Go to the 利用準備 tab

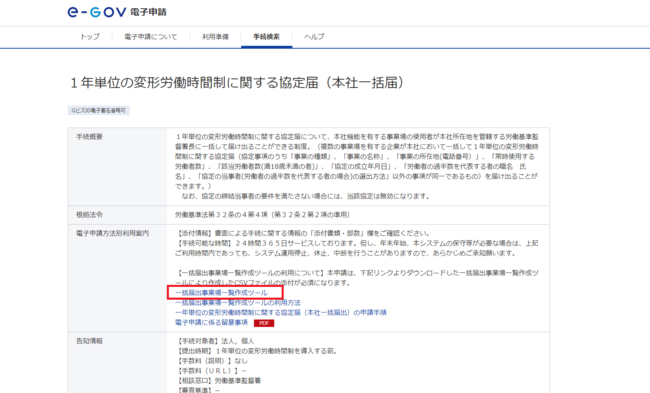coord(215,37)
